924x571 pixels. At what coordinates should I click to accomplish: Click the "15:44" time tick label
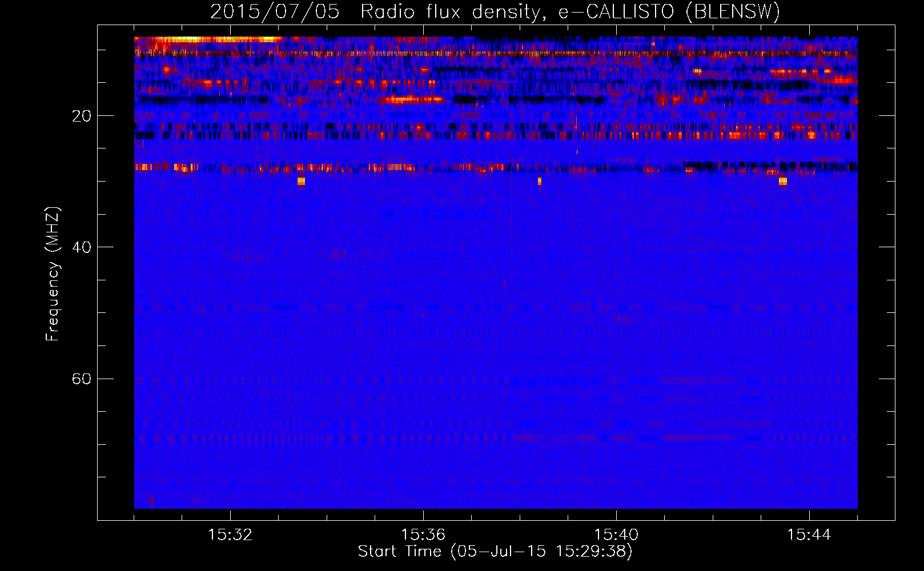(x=809, y=534)
